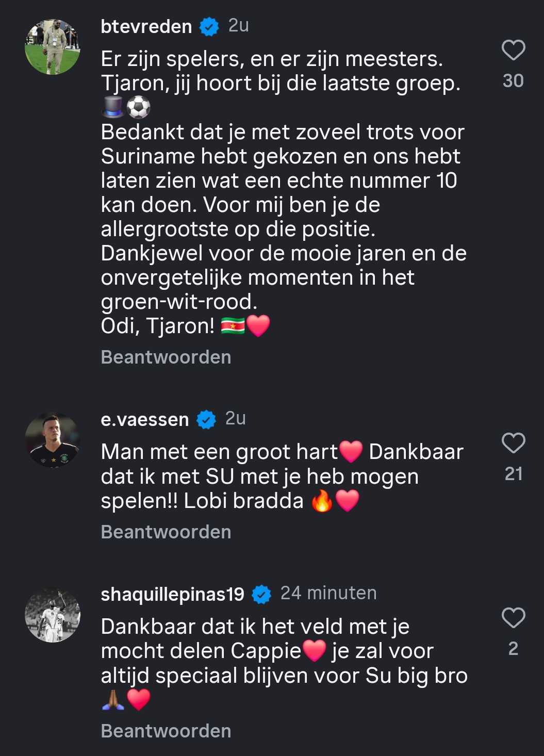
Task: Click the soccer ball emoji in btevreden's comment
Action: click(x=137, y=107)
